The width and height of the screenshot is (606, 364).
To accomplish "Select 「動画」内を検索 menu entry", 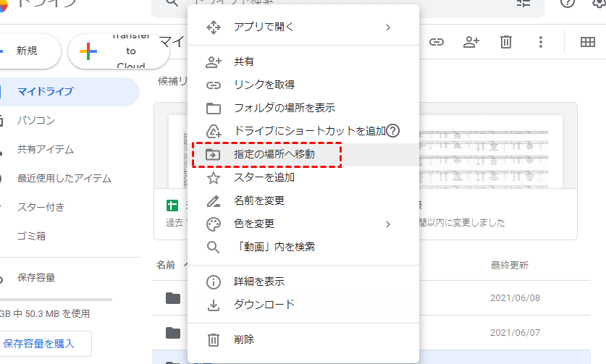I will [x=303, y=247].
